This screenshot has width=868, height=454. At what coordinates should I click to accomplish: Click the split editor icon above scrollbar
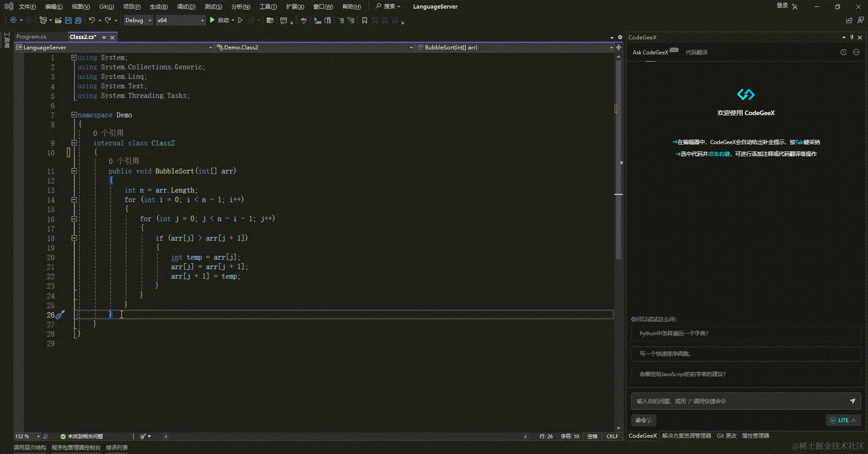click(x=618, y=47)
